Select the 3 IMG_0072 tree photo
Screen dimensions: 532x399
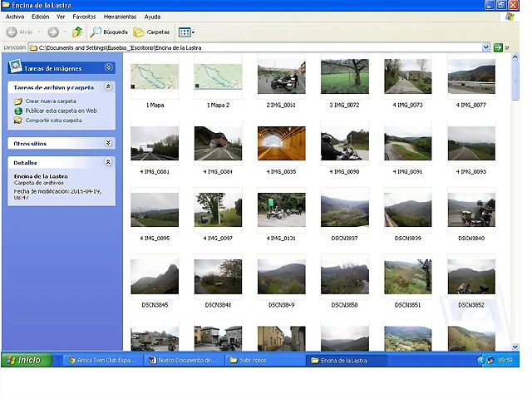(345, 77)
